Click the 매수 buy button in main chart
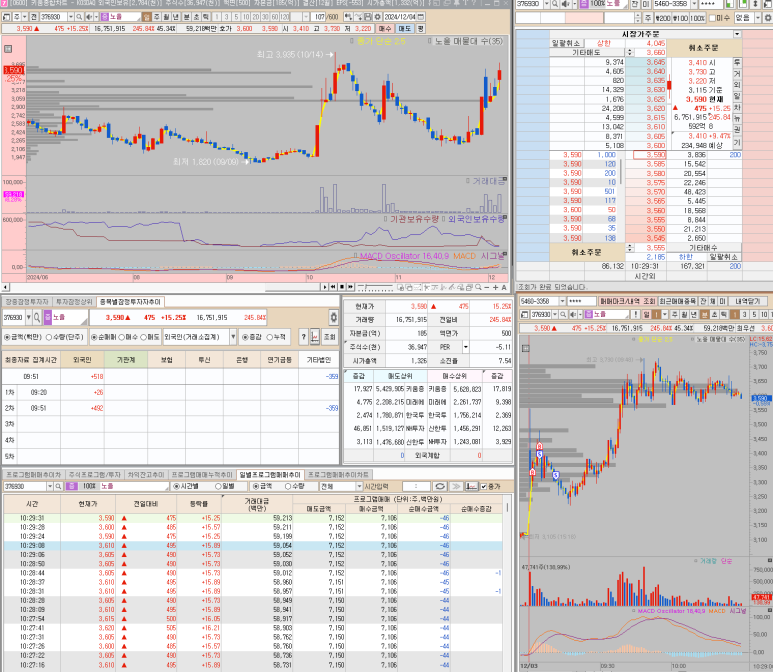The height and width of the screenshot is (672, 773). [385, 29]
